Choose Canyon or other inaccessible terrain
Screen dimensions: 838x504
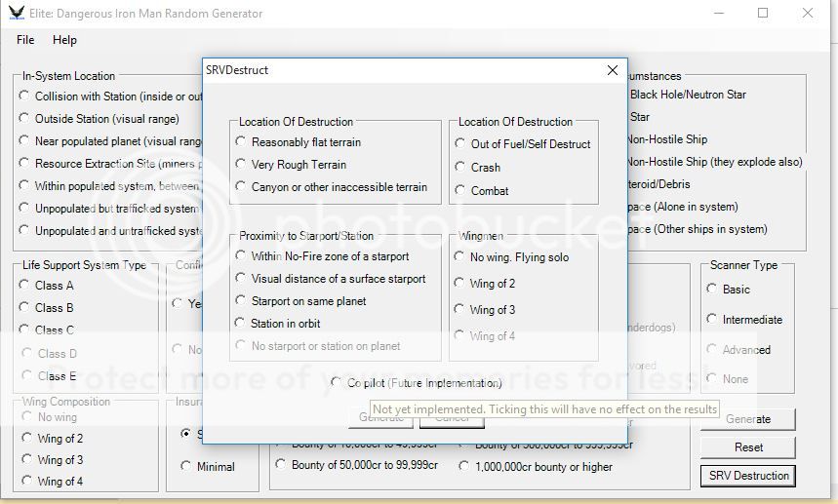click(332, 187)
